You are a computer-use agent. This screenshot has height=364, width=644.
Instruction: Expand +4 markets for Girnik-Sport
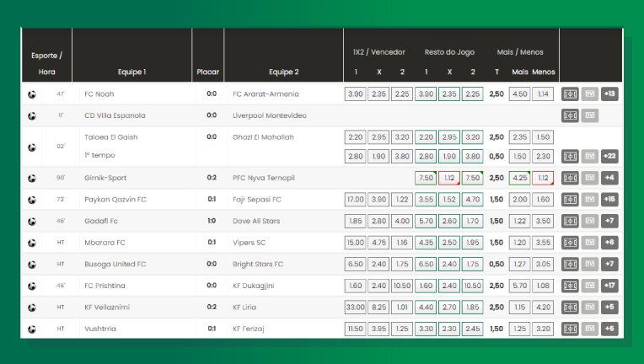pos(609,178)
